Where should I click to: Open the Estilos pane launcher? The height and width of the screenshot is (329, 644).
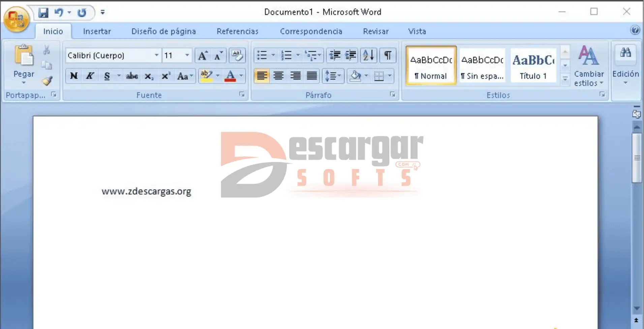[x=602, y=94]
